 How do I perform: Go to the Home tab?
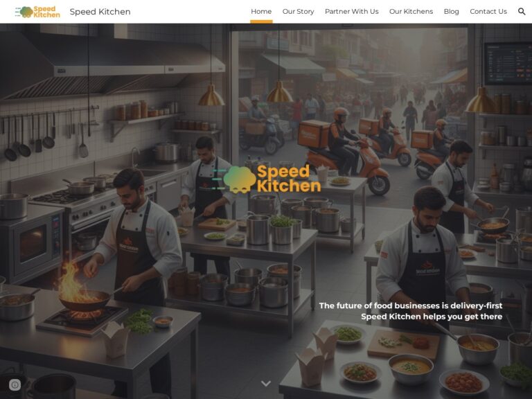tap(261, 12)
